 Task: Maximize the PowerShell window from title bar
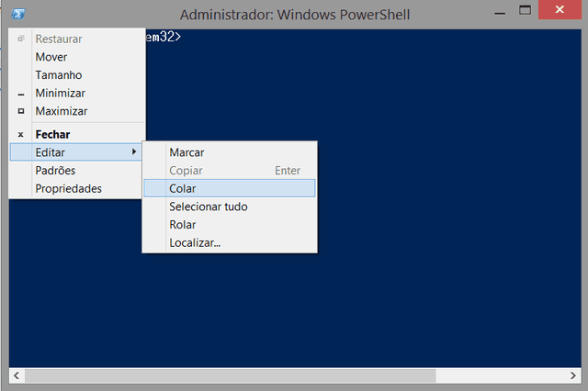[x=525, y=10]
